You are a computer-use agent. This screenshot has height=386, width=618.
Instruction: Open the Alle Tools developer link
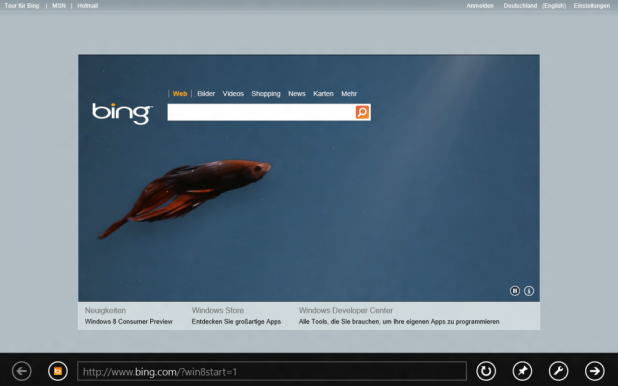click(x=399, y=322)
